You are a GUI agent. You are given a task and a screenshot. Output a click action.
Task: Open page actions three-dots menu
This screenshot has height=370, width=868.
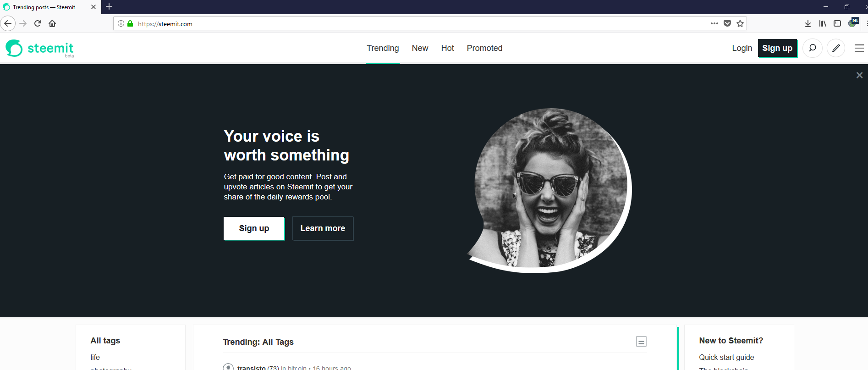[x=714, y=23]
